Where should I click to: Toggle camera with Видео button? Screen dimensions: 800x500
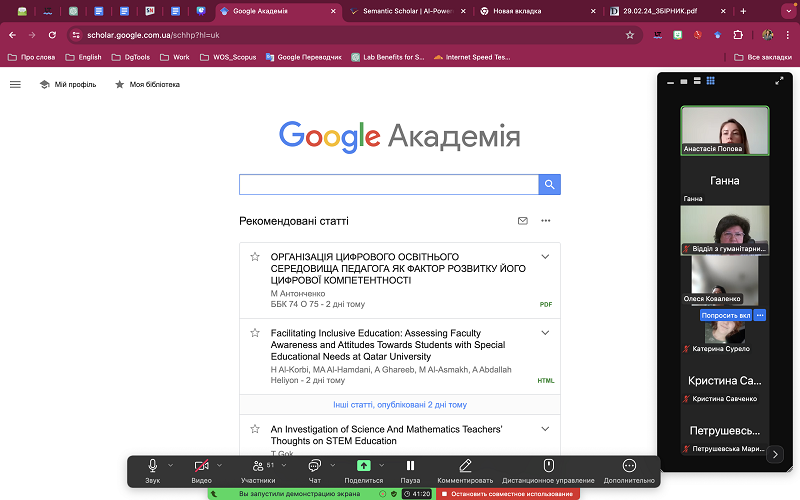[x=201, y=470]
